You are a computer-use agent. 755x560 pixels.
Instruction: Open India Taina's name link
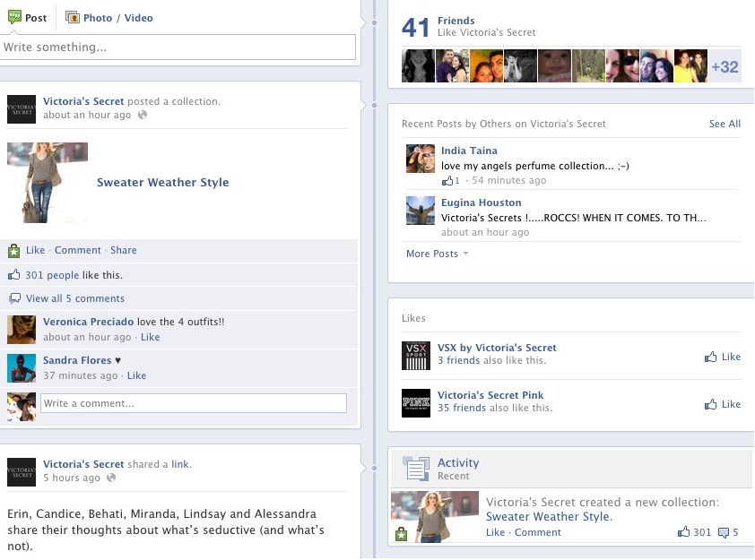[469, 151]
